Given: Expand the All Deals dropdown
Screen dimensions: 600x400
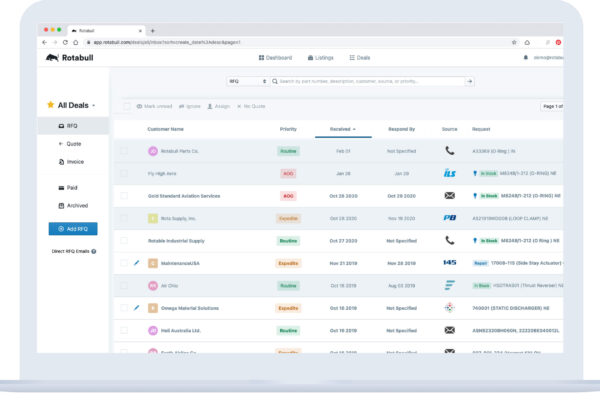Looking at the screenshot, I should (x=93, y=105).
